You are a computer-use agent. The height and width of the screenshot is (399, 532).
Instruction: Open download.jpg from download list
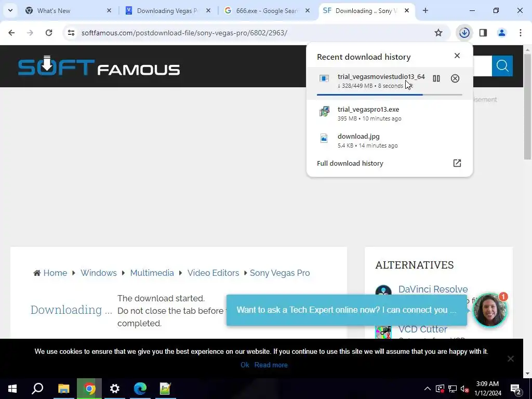pos(389,140)
